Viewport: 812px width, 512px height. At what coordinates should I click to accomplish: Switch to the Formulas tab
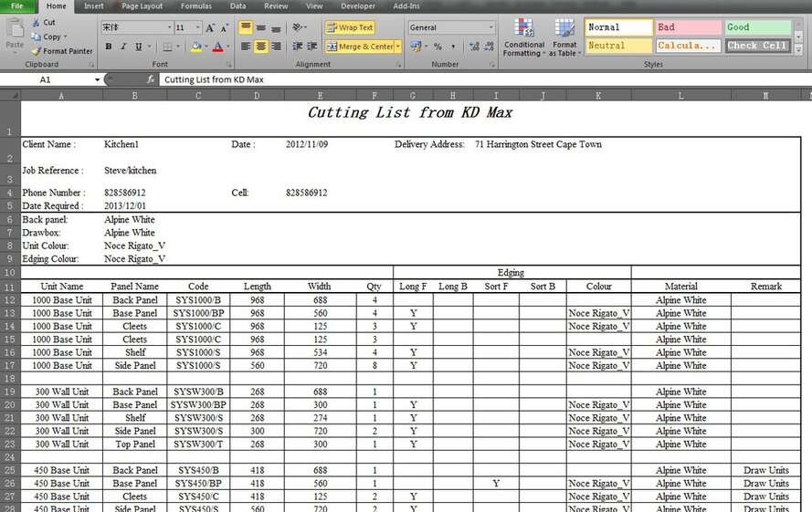coord(195,6)
